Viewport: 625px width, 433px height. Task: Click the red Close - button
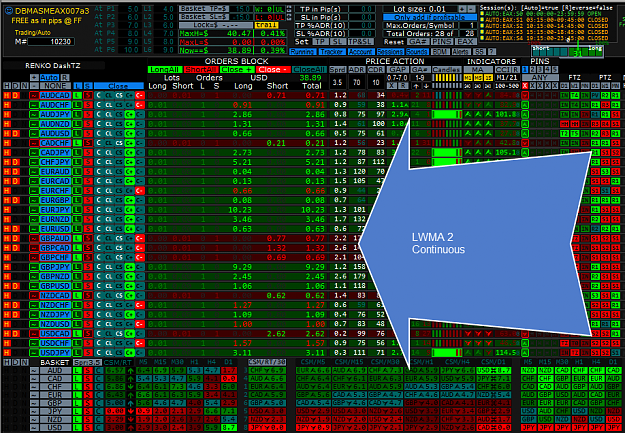point(273,69)
